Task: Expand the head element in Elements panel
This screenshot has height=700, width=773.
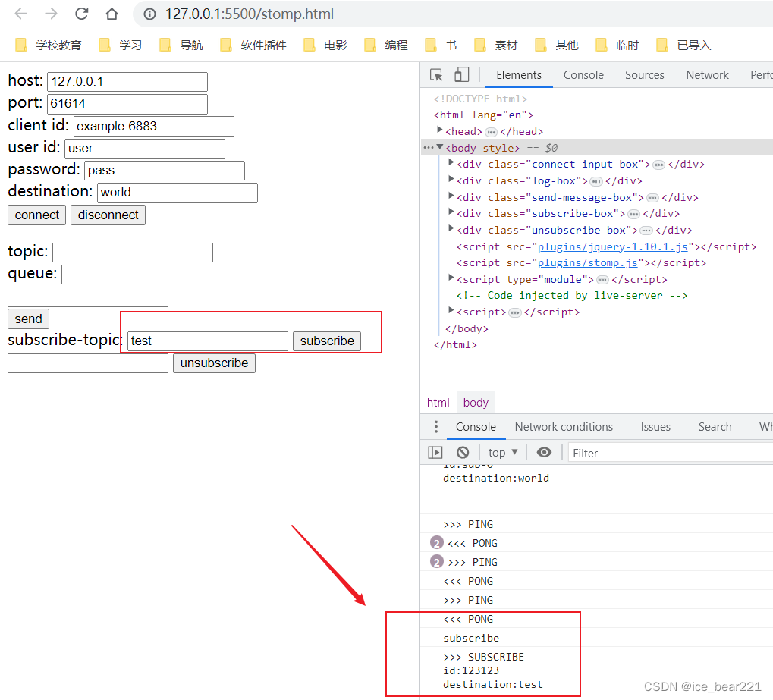Action: (440, 131)
